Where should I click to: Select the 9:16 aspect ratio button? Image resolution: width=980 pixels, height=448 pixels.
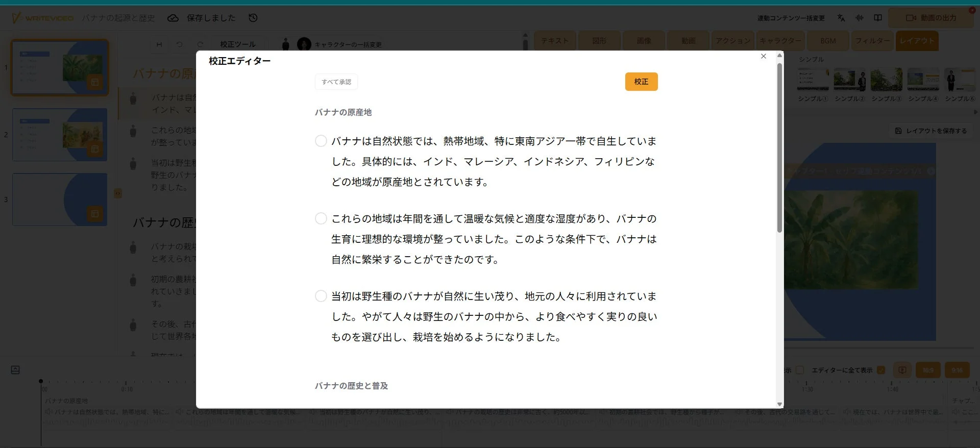coord(957,370)
